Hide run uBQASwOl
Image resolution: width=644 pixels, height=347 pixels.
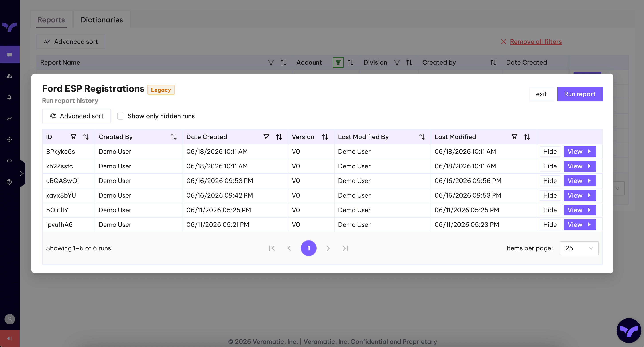click(550, 181)
